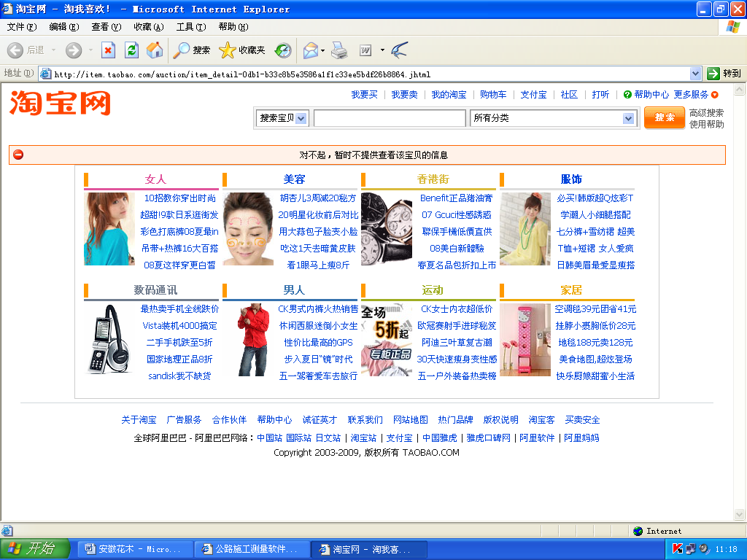The width and height of the screenshot is (747, 560).
Task: Click the page scrollbar down arrow
Action: coord(740,514)
